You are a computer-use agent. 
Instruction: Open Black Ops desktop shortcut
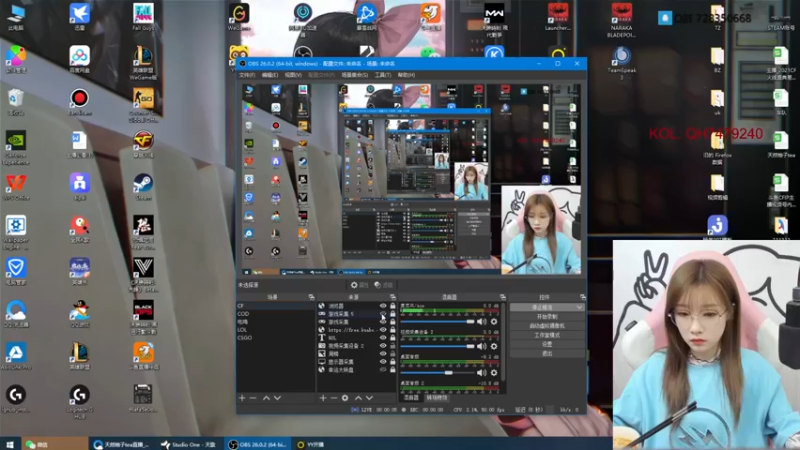click(143, 317)
